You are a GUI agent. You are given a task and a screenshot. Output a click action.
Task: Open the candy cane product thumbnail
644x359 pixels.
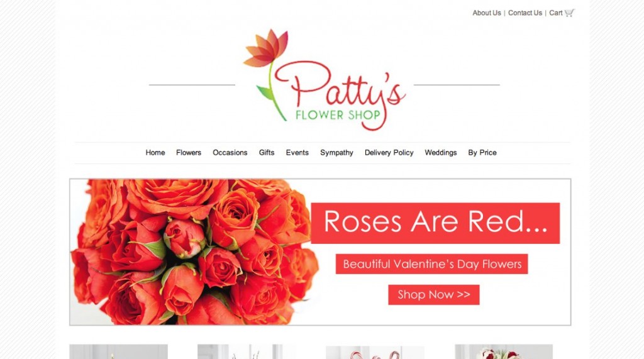click(375, 353)
